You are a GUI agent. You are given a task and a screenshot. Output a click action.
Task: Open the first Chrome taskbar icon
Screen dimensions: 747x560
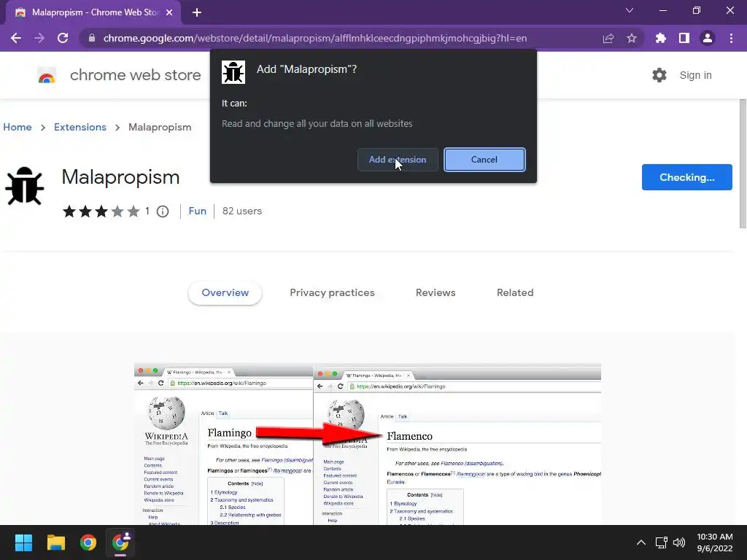coord(88,542)
